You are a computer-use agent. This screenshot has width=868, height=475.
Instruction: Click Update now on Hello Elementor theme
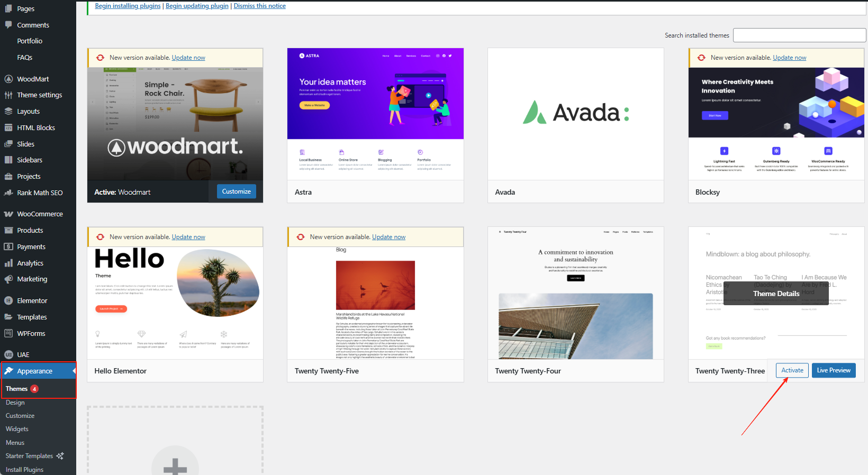(188, 237)
